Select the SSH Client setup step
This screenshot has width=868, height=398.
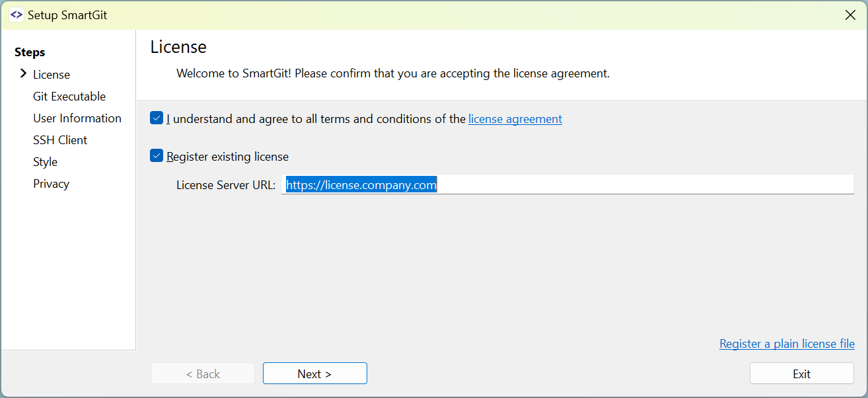pyautogui.click(x=60, y=139)
